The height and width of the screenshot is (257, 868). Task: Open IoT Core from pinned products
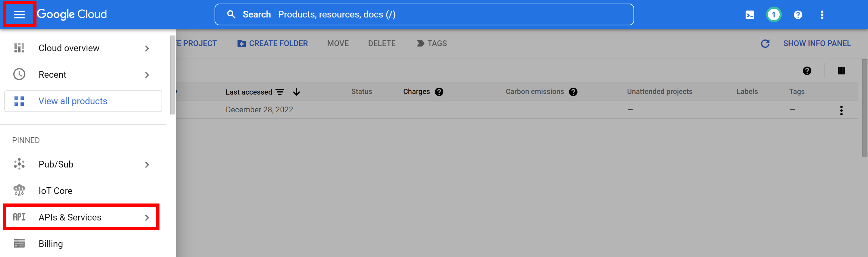point(55,190)
